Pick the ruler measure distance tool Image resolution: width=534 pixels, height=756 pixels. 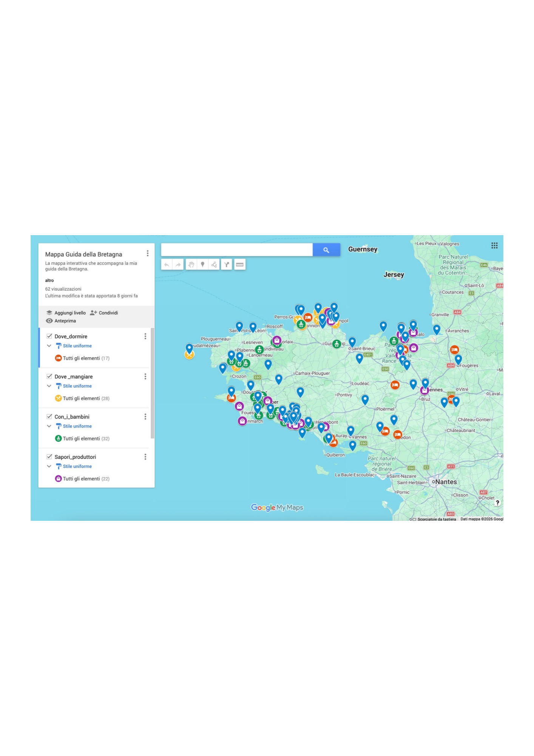click(240, 265)
